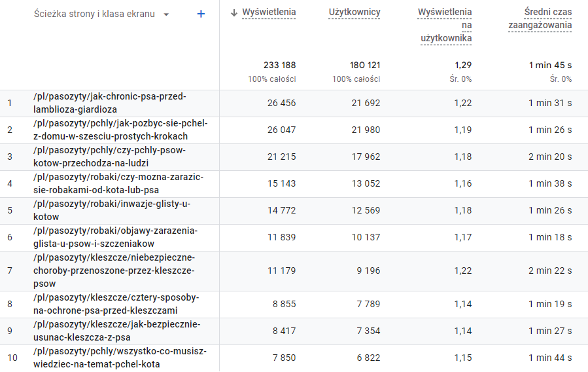Click the total views value 233 188
The width and height of the screenshot is (588, 372).
tap(279, 65)
